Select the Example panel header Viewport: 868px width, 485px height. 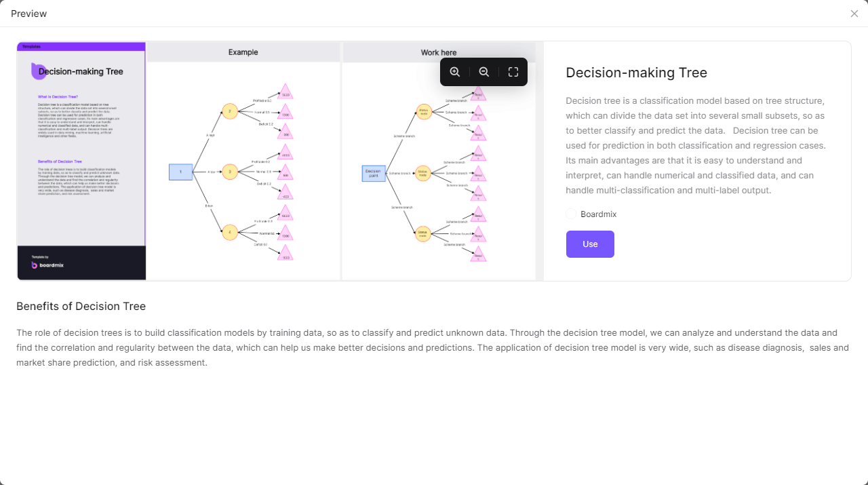click(x=243, y=52)
